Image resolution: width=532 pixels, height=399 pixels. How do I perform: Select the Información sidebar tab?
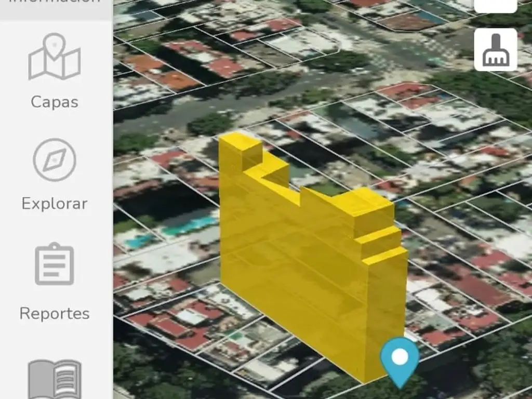point(55,4)
